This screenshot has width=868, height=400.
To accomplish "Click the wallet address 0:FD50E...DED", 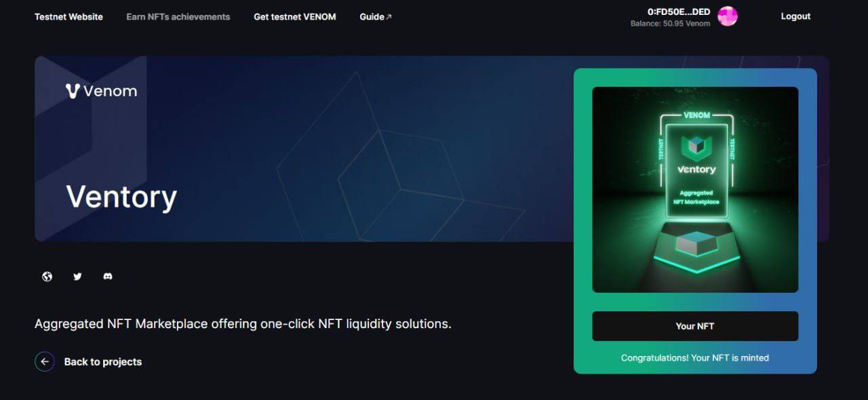I will click(x=679, y=12).
